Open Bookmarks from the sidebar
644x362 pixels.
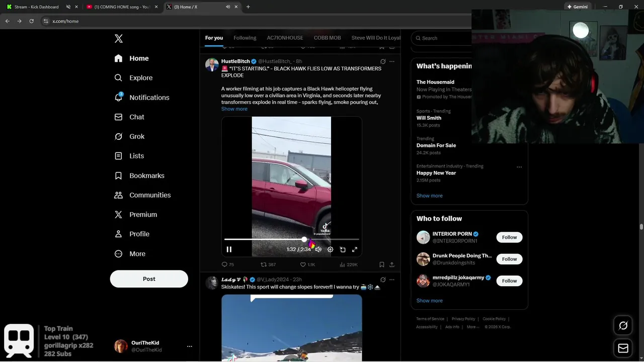[140, 175]
